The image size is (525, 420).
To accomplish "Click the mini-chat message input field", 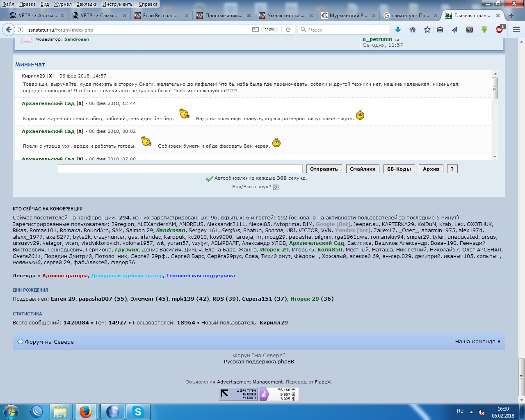I will (x=180, y=169).
